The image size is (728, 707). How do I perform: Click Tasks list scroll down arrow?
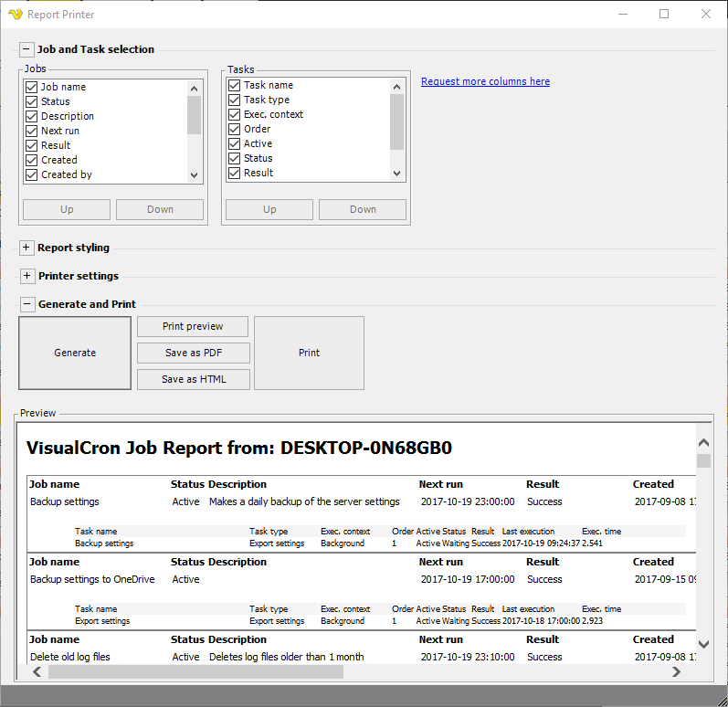(396, 174)
